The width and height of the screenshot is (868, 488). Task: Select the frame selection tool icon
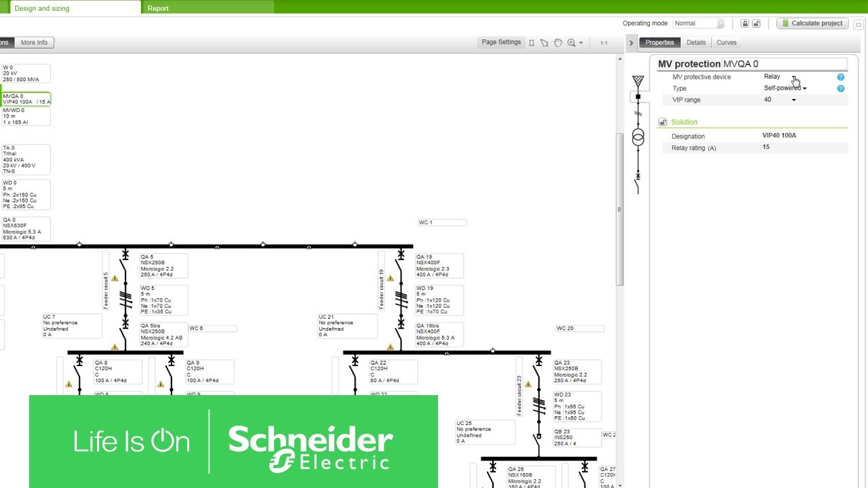pyautogui.click(x=532, y=43)
